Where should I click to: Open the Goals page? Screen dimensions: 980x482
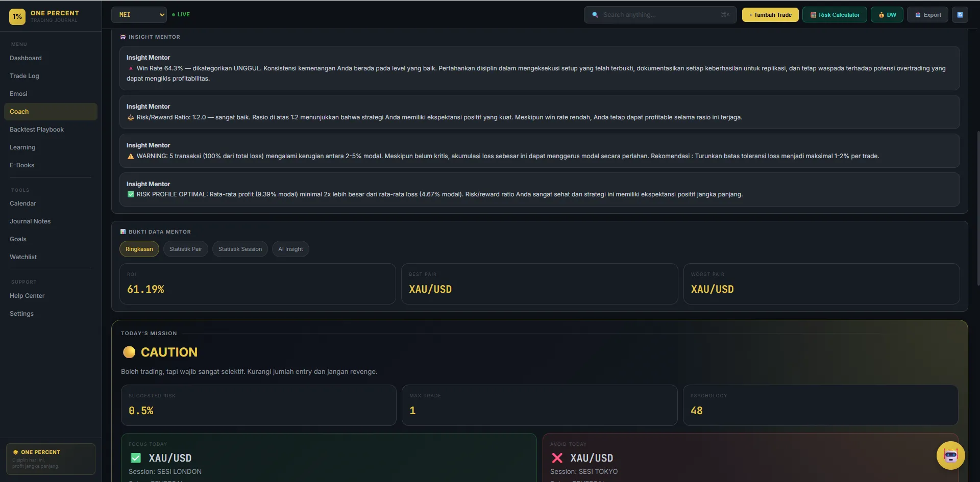(x=51, y=239)
